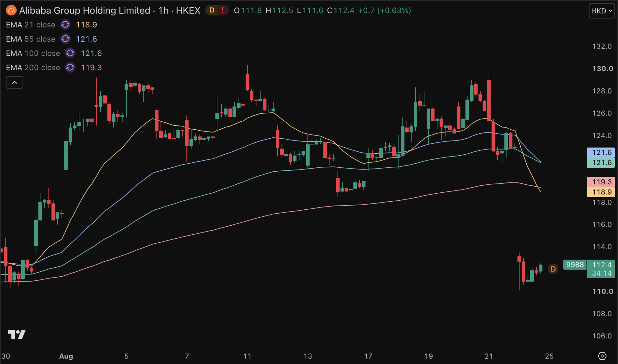Click the 126.0 price-axis label
The width and height of the screenshot is (618, 364).
coord(602,113)
